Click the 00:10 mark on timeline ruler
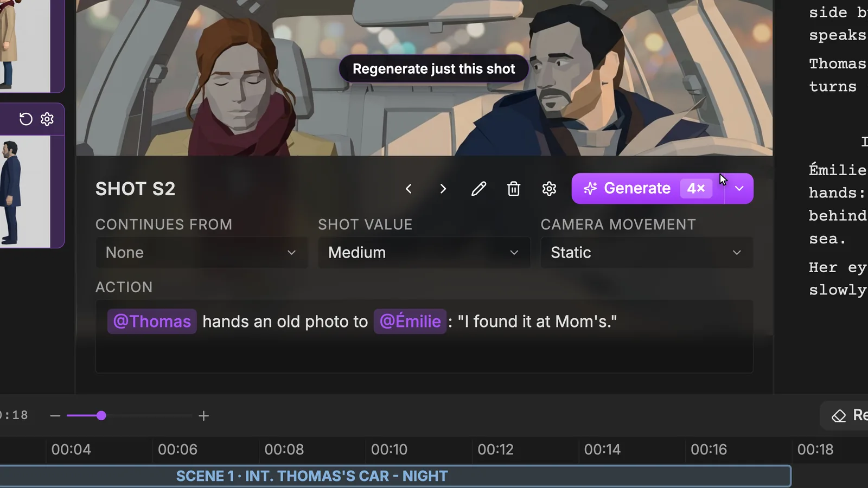This screenshot has width=868, height=488. coord(389,450)
